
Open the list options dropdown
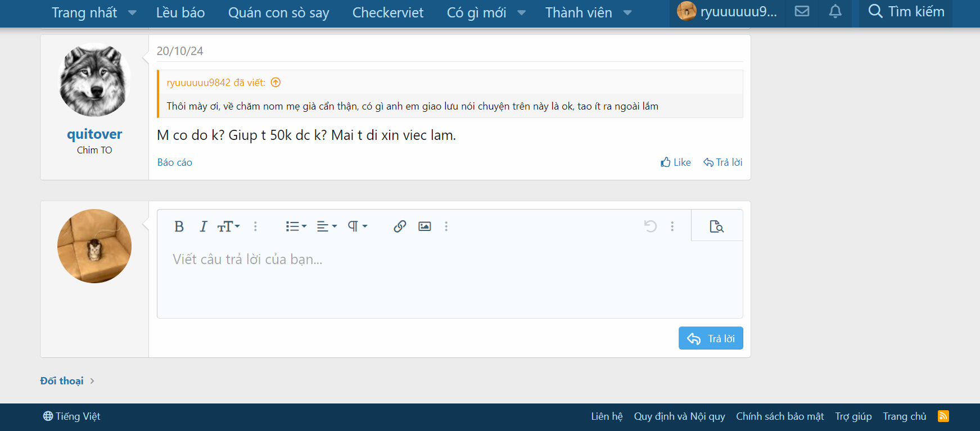(x=296, y=226)
